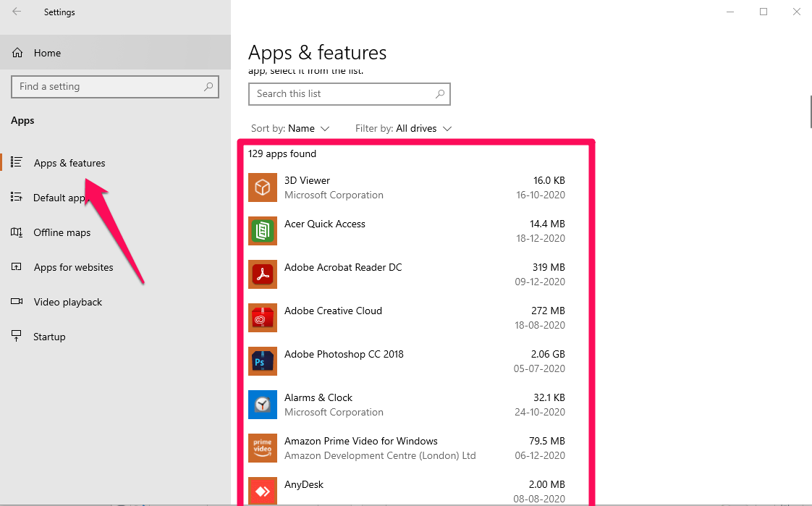Image resolution: width=812 pixels, height=506 pixels.
Task: Click the 32.1 KB size value
Action: click(x=549, y=397)
